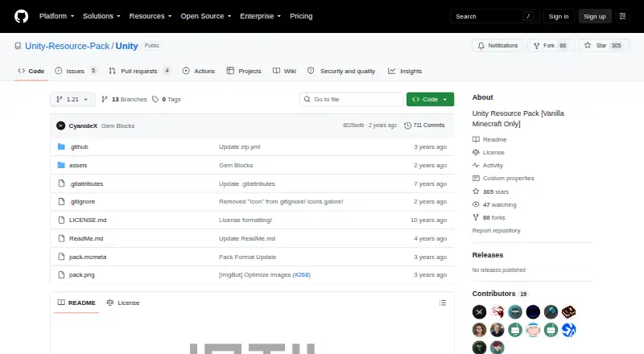Open the LICENSE.md file
The width and height of the screenshot is (644, 354).
click(x=88, y=220)
